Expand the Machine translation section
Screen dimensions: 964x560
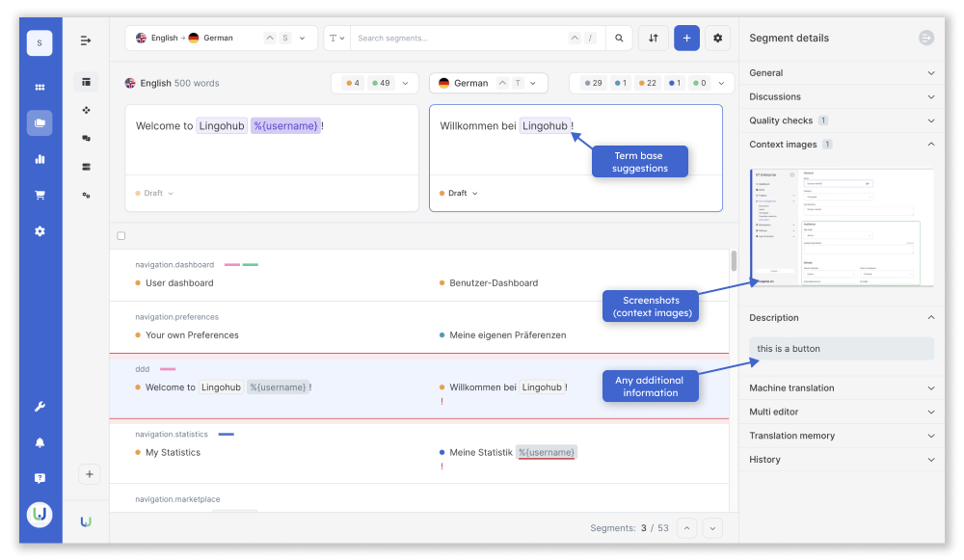coord(842,387)
